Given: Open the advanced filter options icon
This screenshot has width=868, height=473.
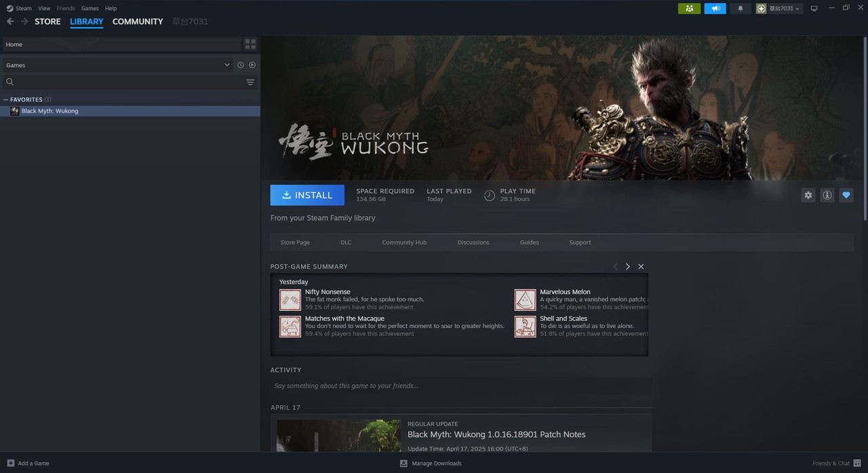Looking at the screenshot, I should click(x=250, y=82).
